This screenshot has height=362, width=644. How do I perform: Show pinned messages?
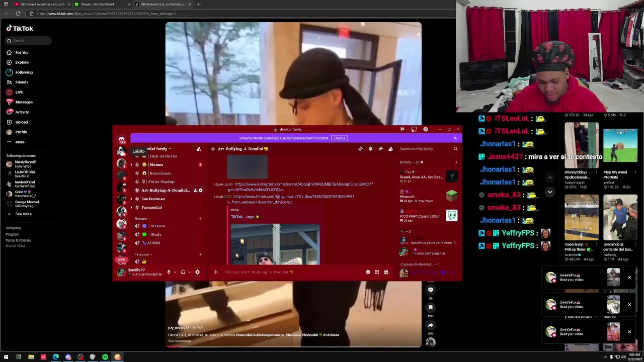pyautogui.click(x=380, y=149)
